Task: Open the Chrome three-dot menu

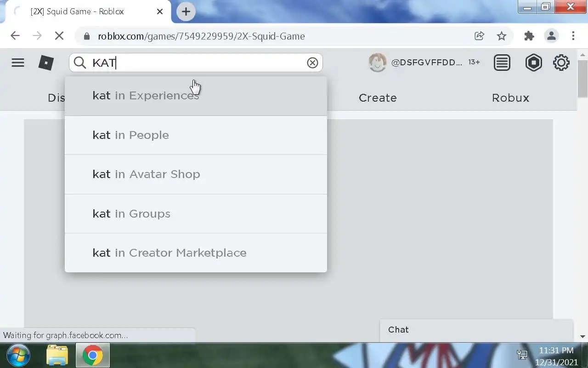Action: pyautogui.click(x=573, y=36)
